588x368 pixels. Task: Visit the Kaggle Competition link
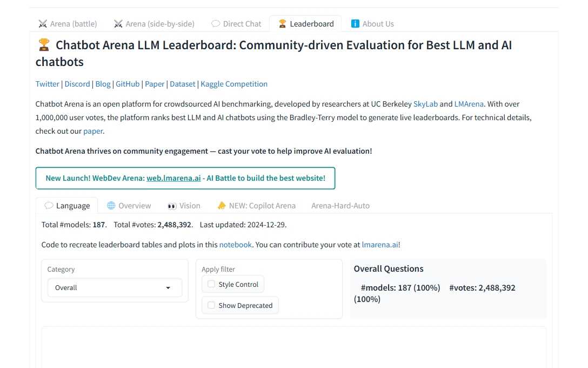(234, 84)
